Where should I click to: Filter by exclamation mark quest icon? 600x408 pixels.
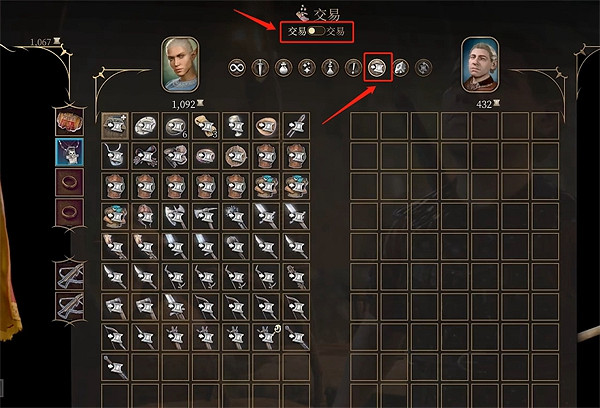(x=354, y=68)
